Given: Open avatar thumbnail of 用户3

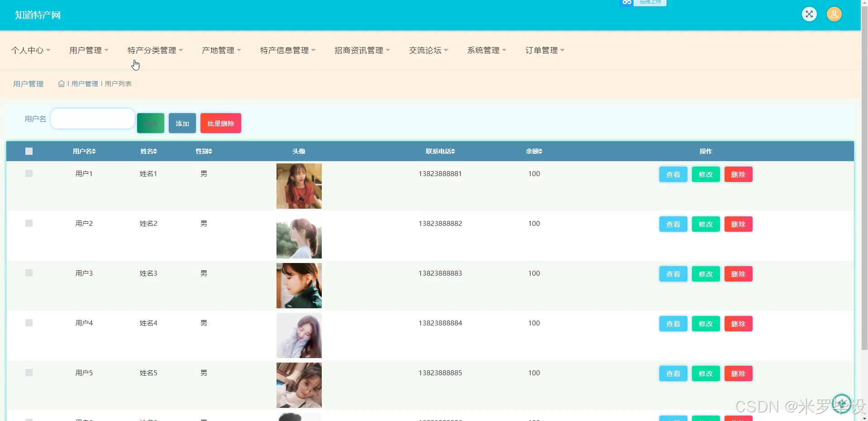Looking at the screenshot, I should 299,286.
